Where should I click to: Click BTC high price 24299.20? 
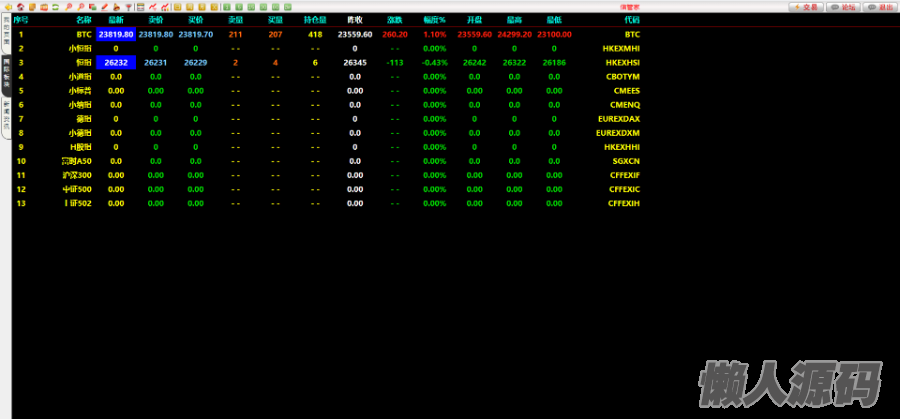514,34
